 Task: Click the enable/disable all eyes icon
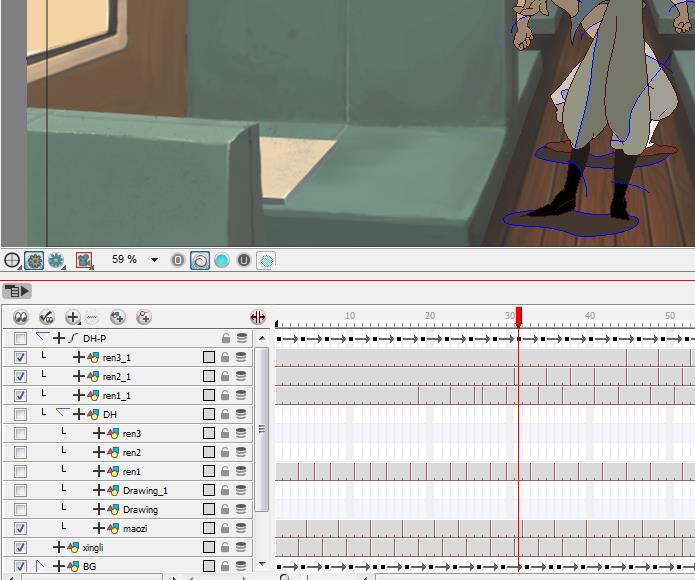21,317
